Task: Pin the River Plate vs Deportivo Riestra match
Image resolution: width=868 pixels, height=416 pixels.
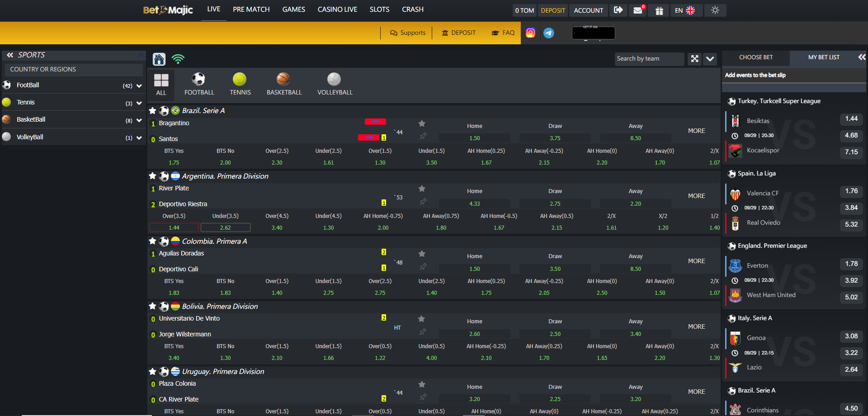Action: [x=423, y=202]
